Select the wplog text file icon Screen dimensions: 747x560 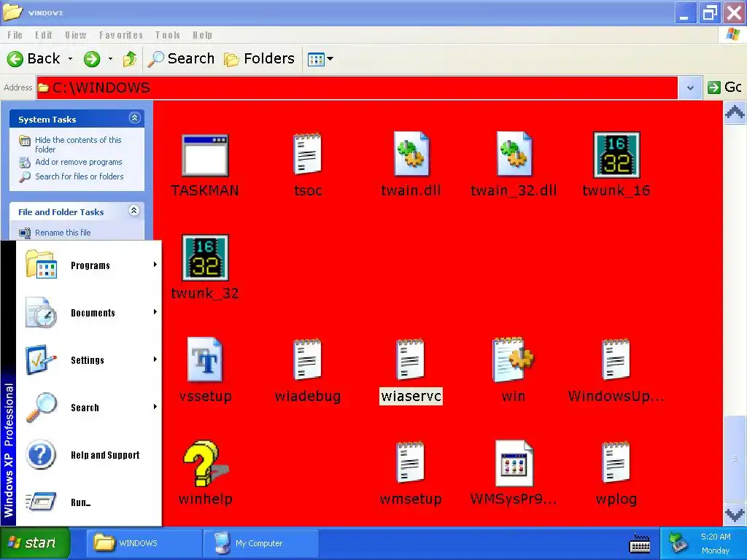click(x=616, y=462)
